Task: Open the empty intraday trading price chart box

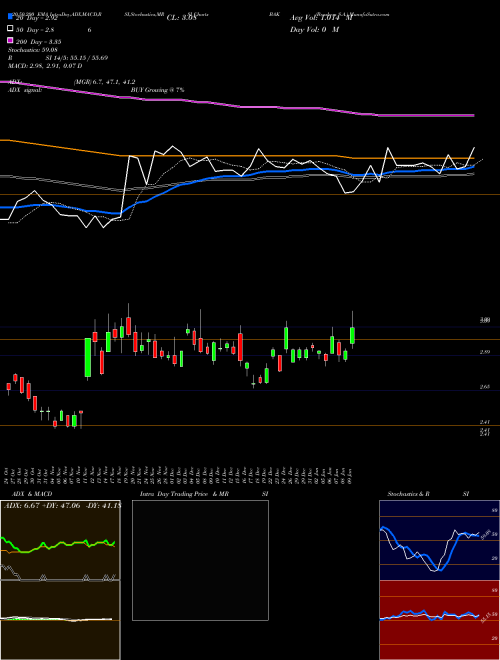Action: click(x=200, y=560)
